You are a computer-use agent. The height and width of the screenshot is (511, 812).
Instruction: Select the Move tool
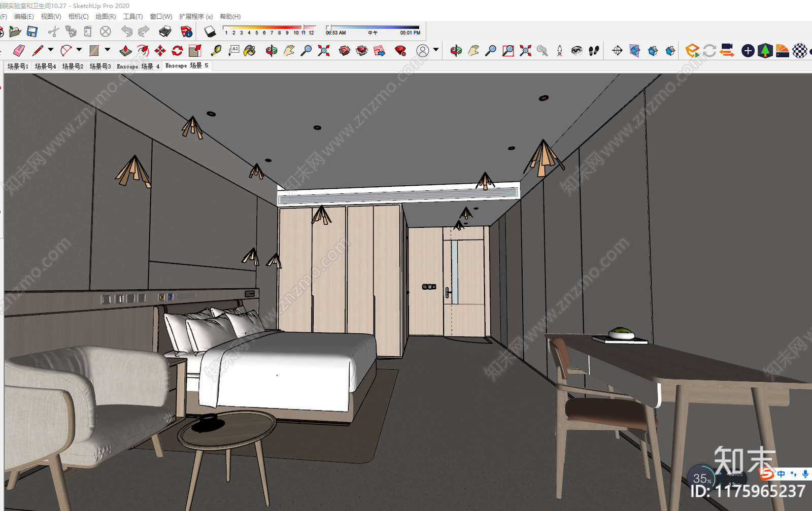160,50
